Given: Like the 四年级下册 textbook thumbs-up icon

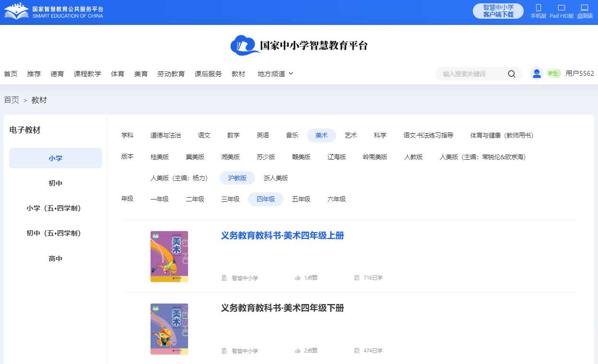Looking at the screenshot, I should (298, 351).
